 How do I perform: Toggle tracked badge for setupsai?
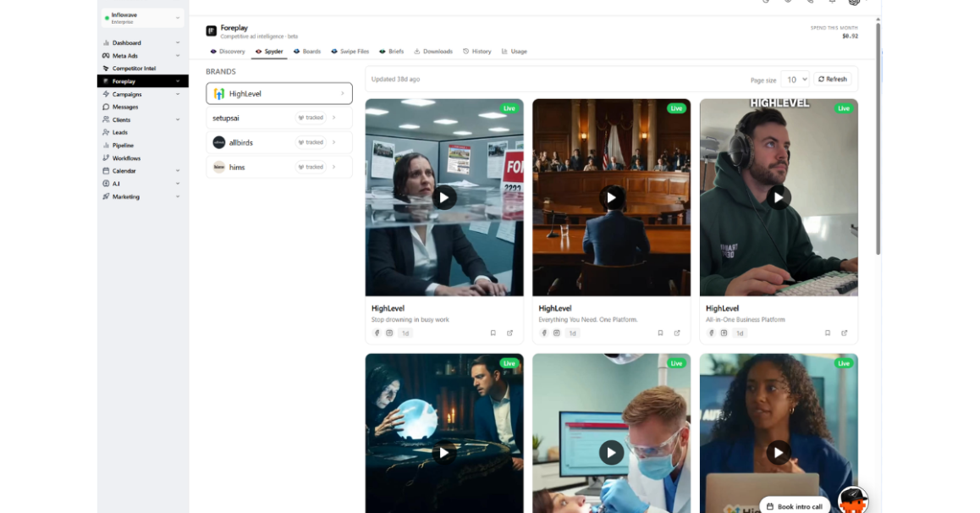click(311, 118)
